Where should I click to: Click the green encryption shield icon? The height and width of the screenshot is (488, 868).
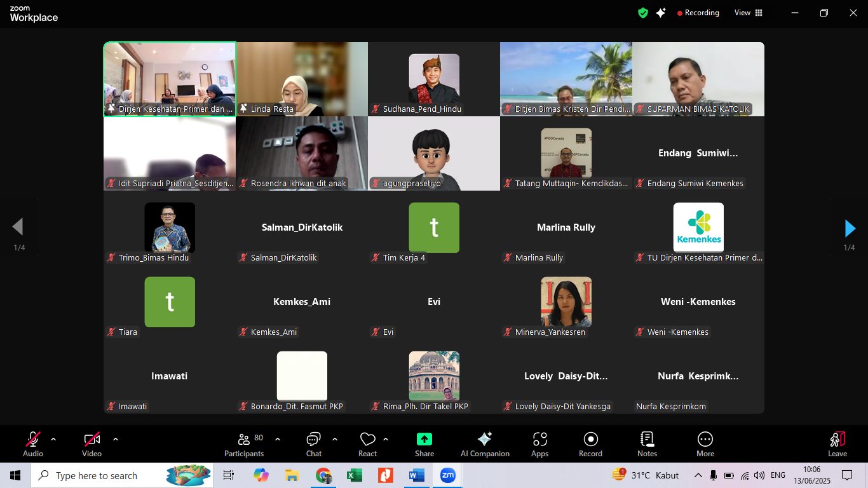tap(643, 13)
